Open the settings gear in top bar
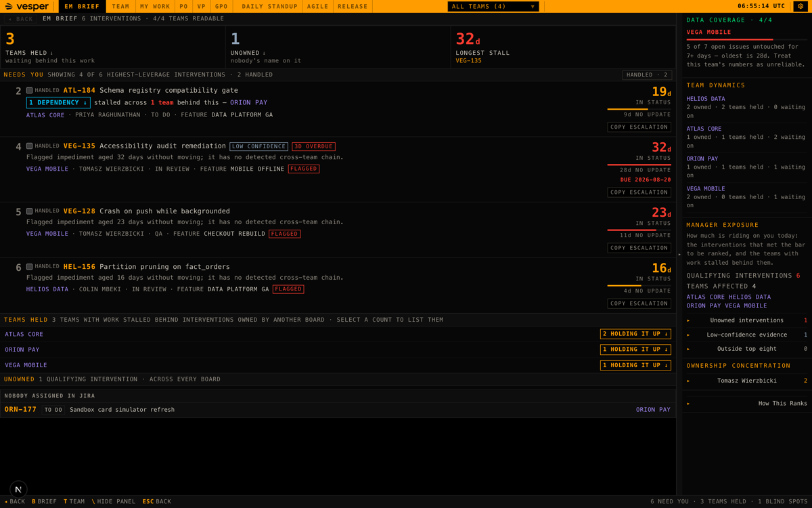The image size is (812, 508). point(800,6)
